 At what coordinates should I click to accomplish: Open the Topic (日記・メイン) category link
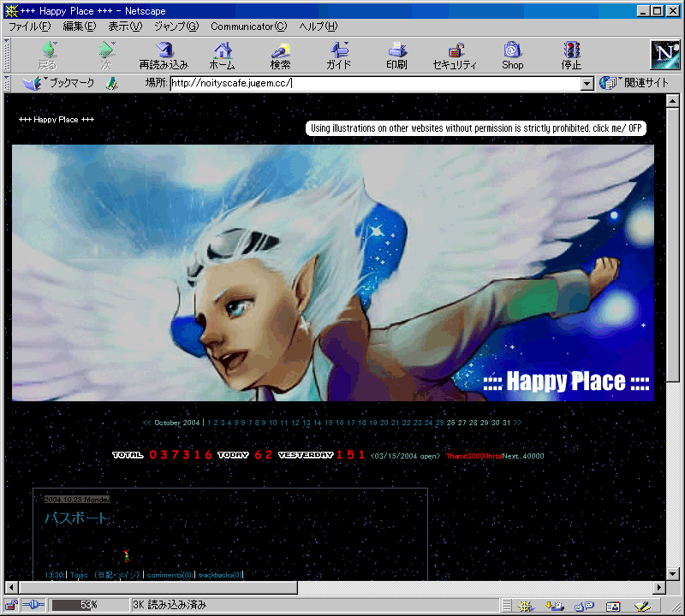coord(104,575)
